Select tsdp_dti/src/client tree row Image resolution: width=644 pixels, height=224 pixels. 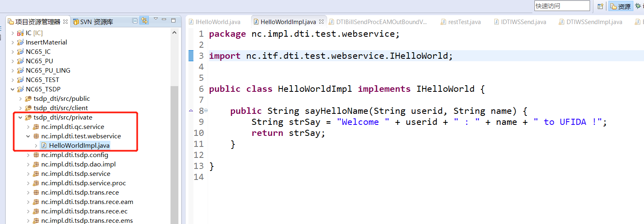point(61,108)
